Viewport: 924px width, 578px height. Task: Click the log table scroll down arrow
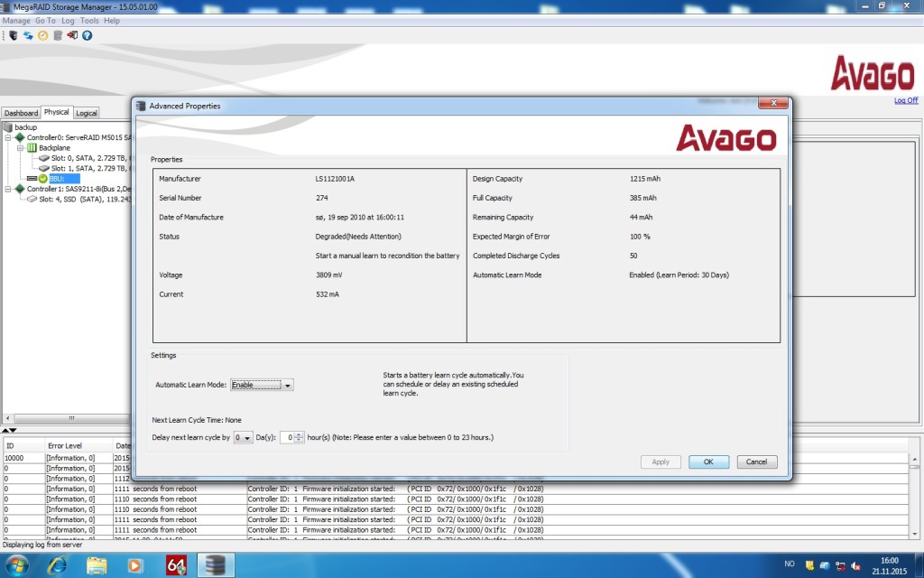tap(915, 534)
